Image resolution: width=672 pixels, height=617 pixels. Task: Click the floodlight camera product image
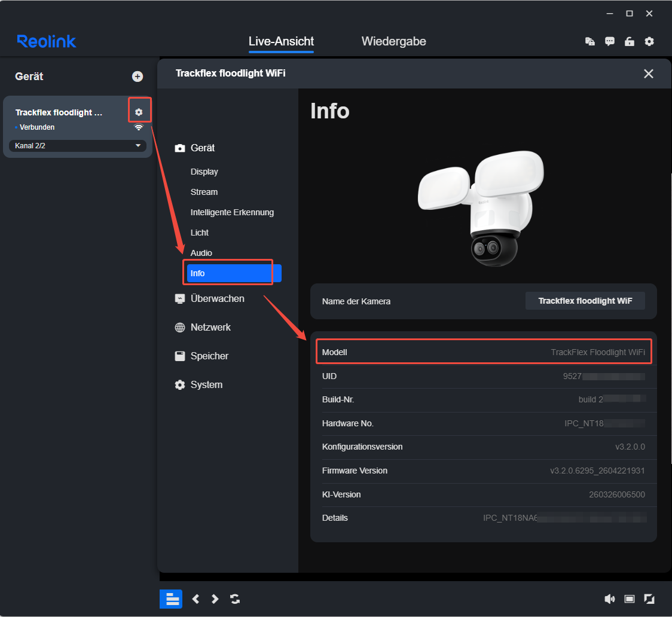[x=481, y=208]
